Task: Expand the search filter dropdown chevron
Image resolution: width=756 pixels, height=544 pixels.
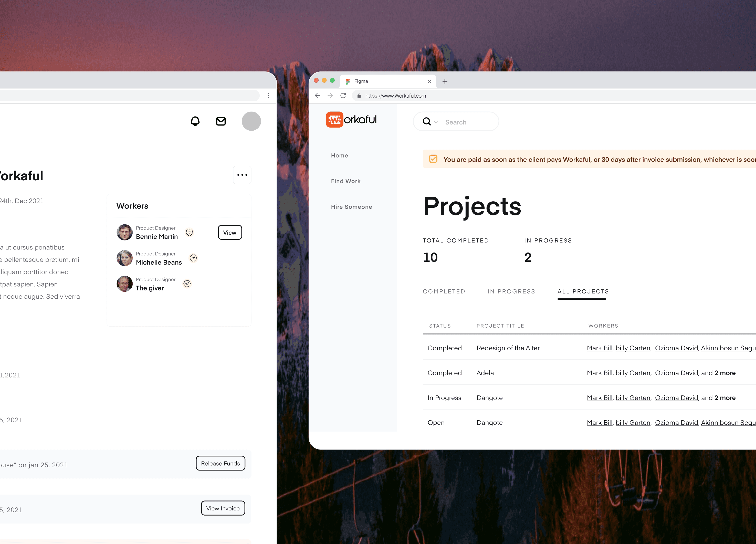Action: pyautogui.click(x=436, y=122)
